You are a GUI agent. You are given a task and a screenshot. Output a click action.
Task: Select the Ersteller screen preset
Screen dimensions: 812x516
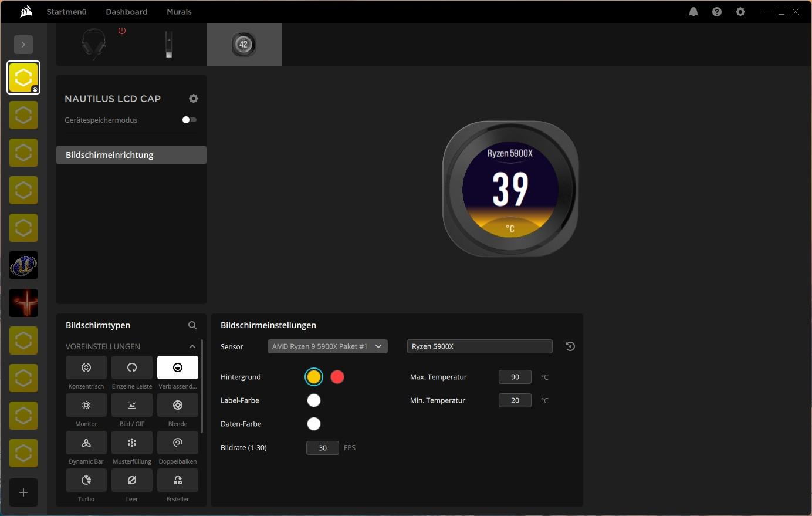coord(178,480)
